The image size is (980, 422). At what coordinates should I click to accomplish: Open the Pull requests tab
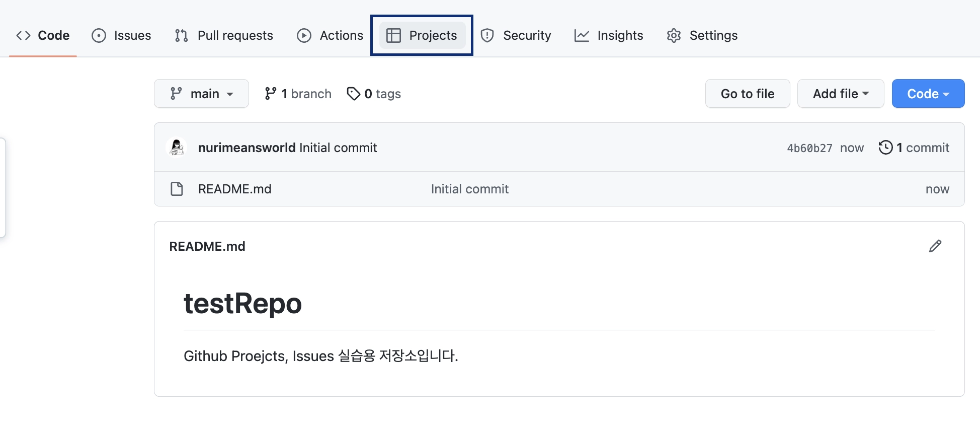point(224,35)
